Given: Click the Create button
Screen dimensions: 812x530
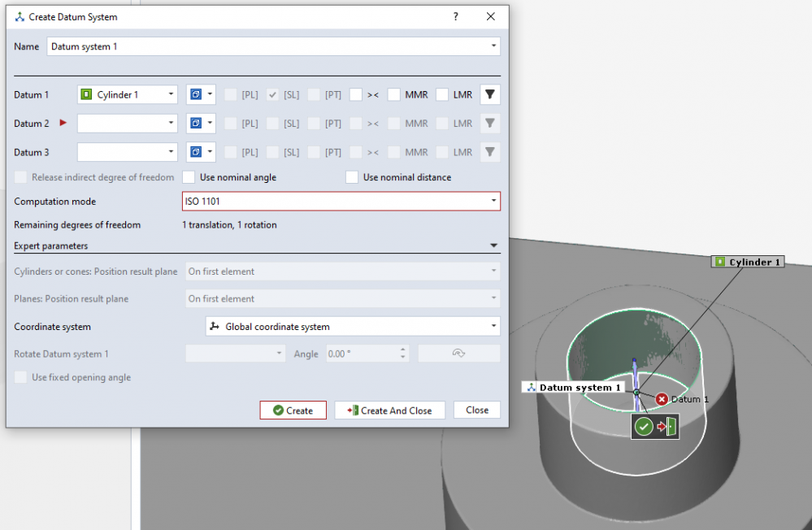Looking at the screenshot, I should click(x=293, y=411).
